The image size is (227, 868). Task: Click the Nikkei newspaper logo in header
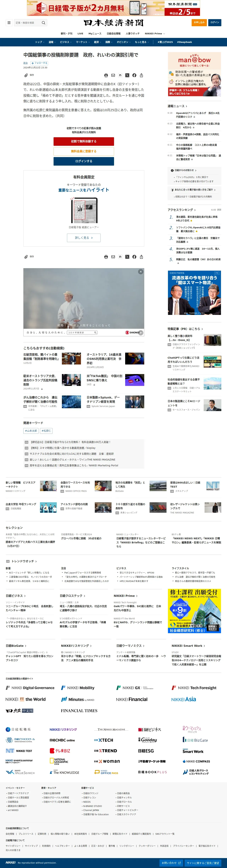(114, 22)
